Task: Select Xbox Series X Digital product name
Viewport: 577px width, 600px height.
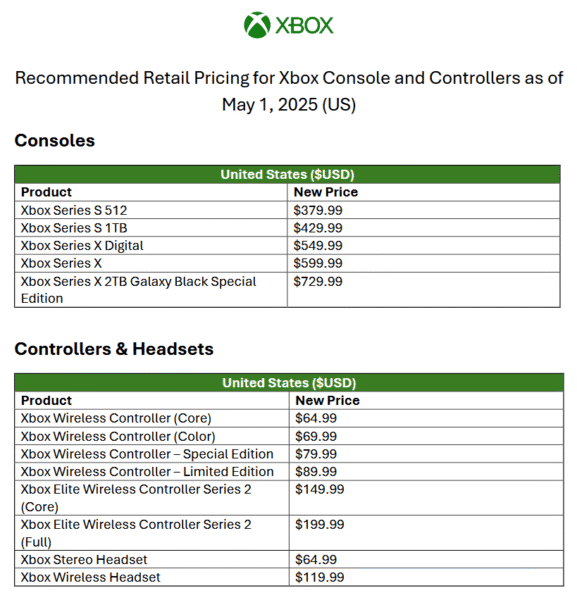Action: click(82, 246)
